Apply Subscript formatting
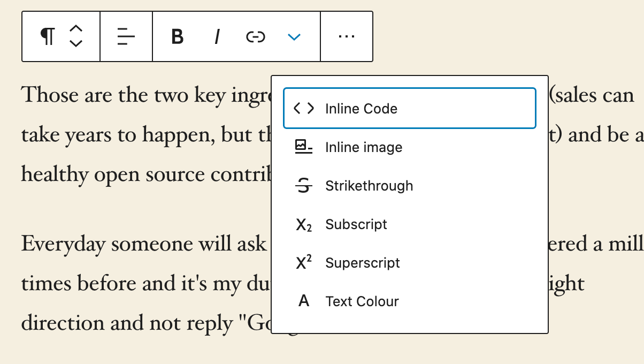644x364 pixels. point(410,224)
